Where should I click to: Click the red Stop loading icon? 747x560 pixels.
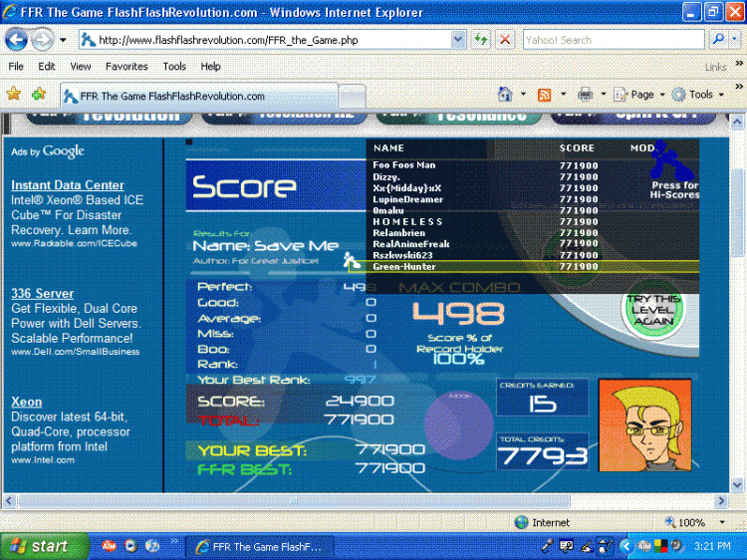click(x=505, y=40)
